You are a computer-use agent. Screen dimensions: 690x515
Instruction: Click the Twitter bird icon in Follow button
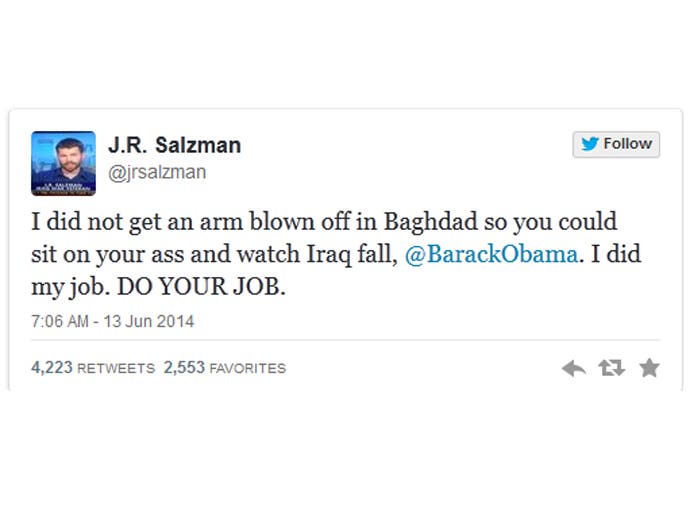[x=590, y=143]
